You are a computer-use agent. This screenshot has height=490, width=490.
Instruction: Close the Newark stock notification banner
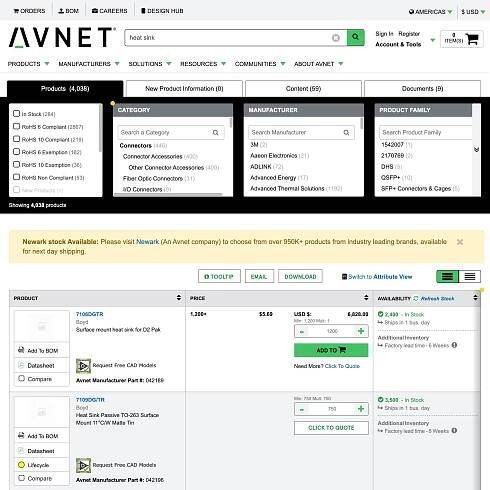click(x=460, y=242)
